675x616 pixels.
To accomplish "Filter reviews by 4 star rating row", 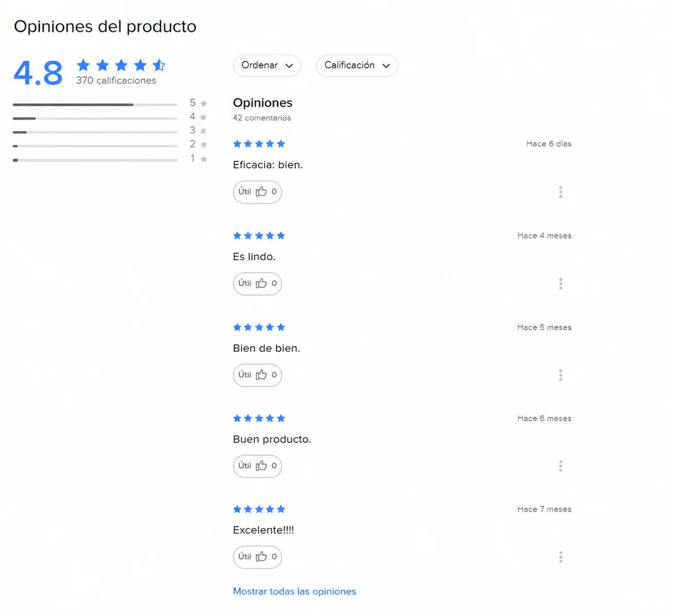I will click(110, 117).
